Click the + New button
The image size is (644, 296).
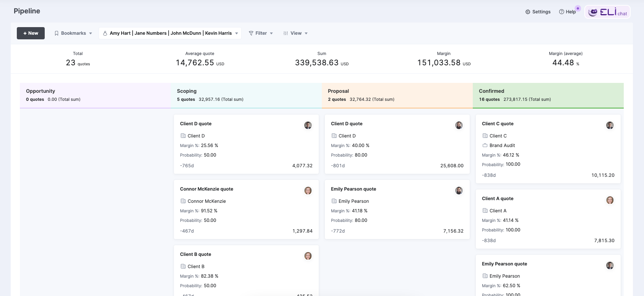click(31, 33)
